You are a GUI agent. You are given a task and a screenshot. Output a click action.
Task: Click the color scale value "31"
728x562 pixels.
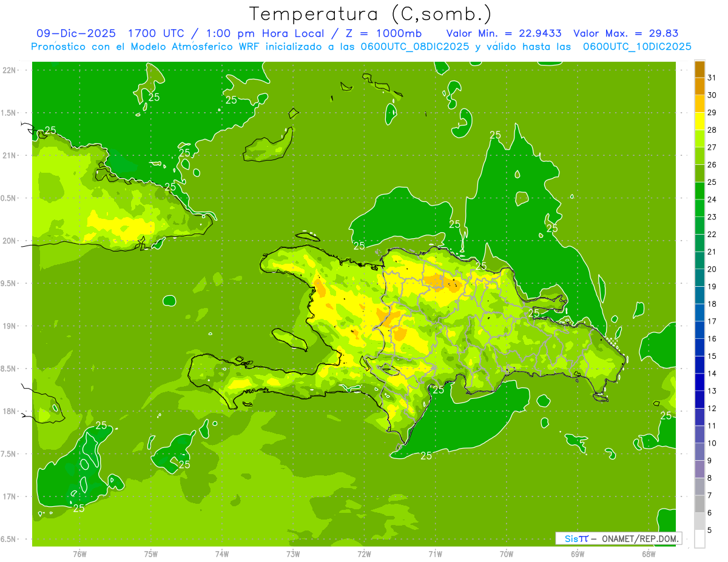click(x=712, y=78)
